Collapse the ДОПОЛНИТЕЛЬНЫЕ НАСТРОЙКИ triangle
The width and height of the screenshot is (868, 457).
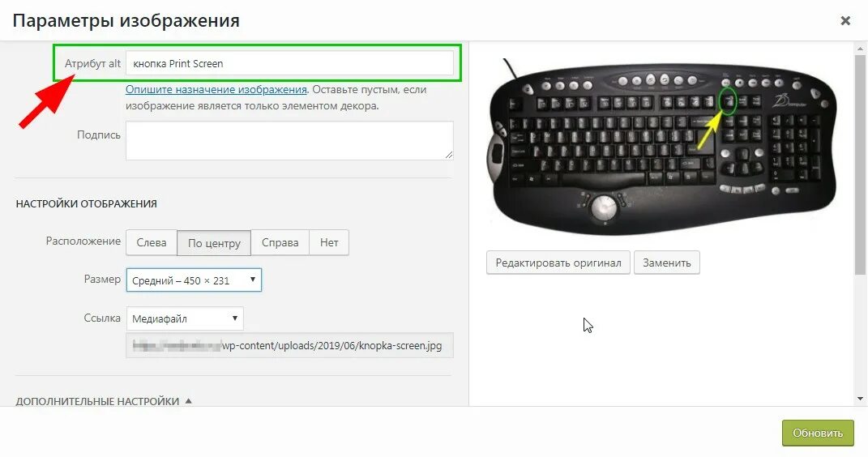click(x=188, y=400)
